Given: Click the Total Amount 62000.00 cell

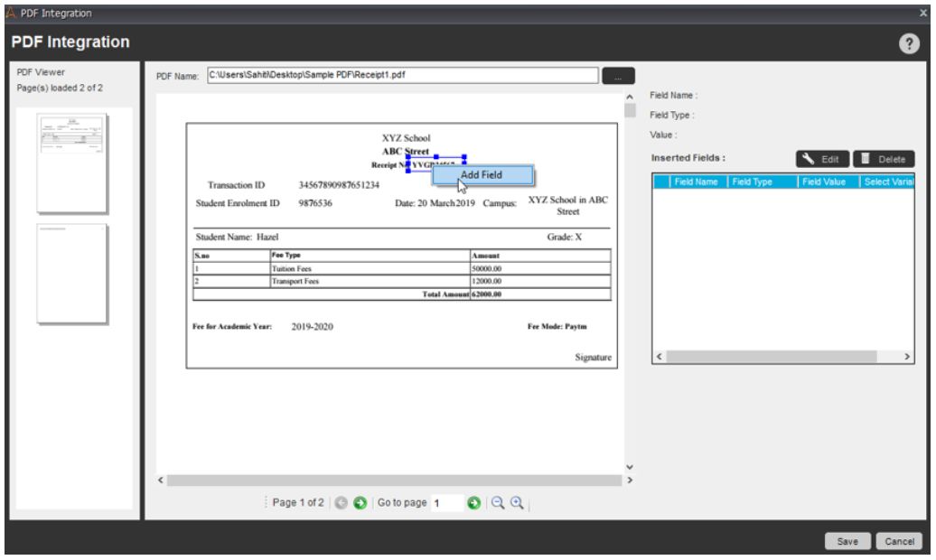Looking at the screenshot, I should click(540, 294).
